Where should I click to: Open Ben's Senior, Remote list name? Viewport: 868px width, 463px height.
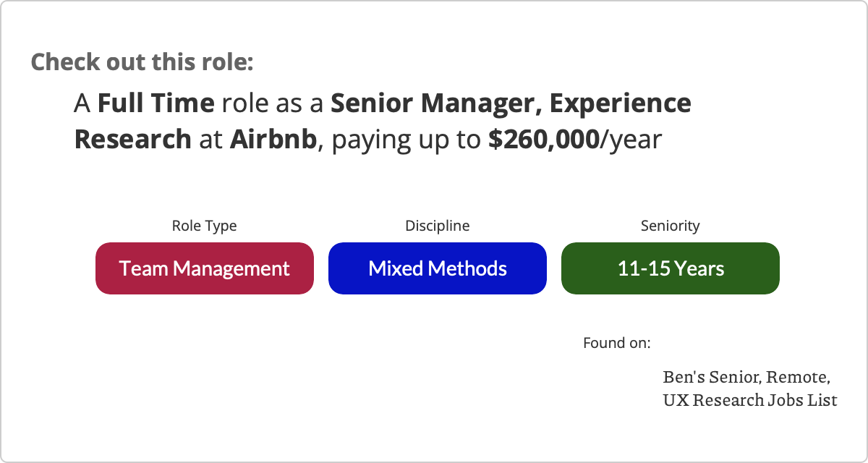click(x=746, y=378)
